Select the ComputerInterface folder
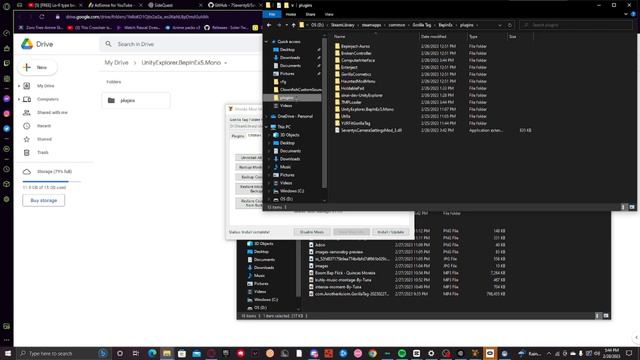640x360 pixels. 358,60
